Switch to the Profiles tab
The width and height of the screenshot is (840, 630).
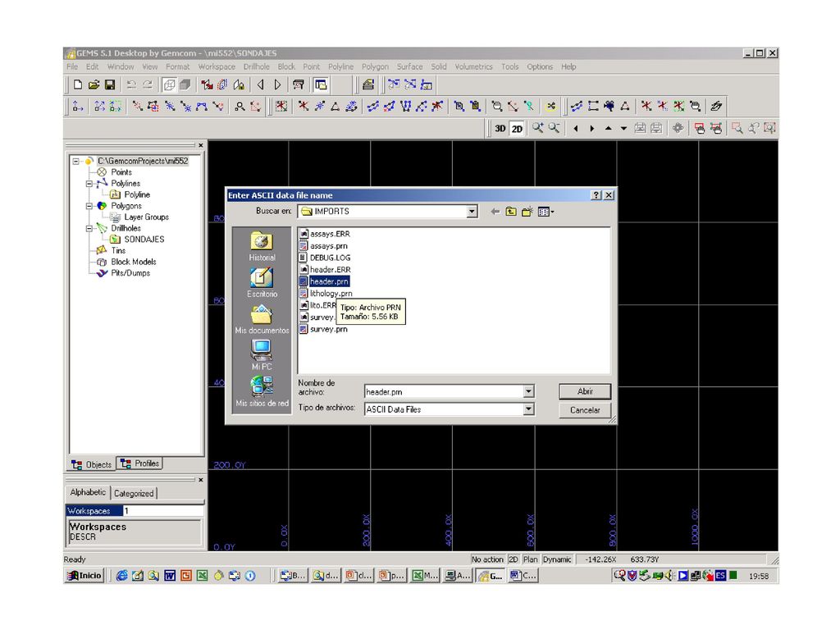point(140,463)
